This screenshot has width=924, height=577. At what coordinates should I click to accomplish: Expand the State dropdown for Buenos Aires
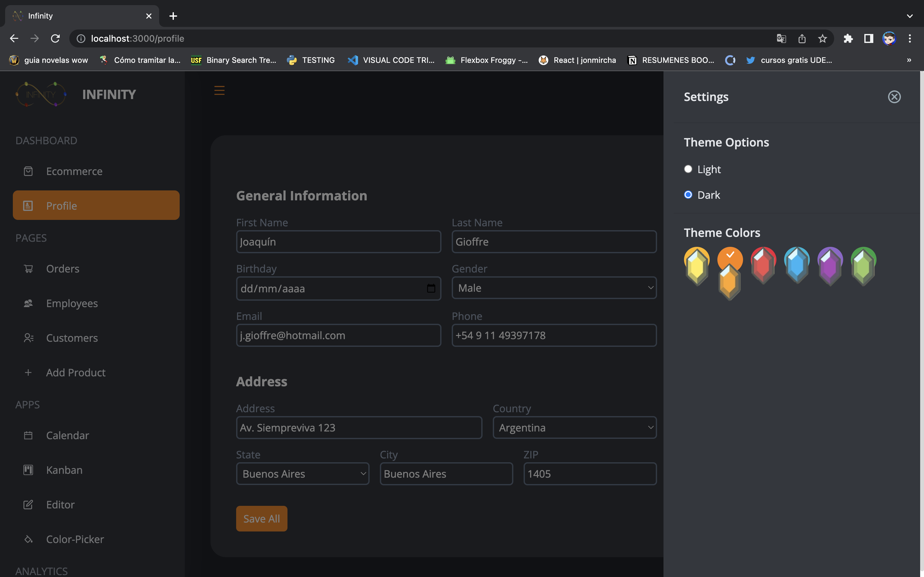point(303,473)
